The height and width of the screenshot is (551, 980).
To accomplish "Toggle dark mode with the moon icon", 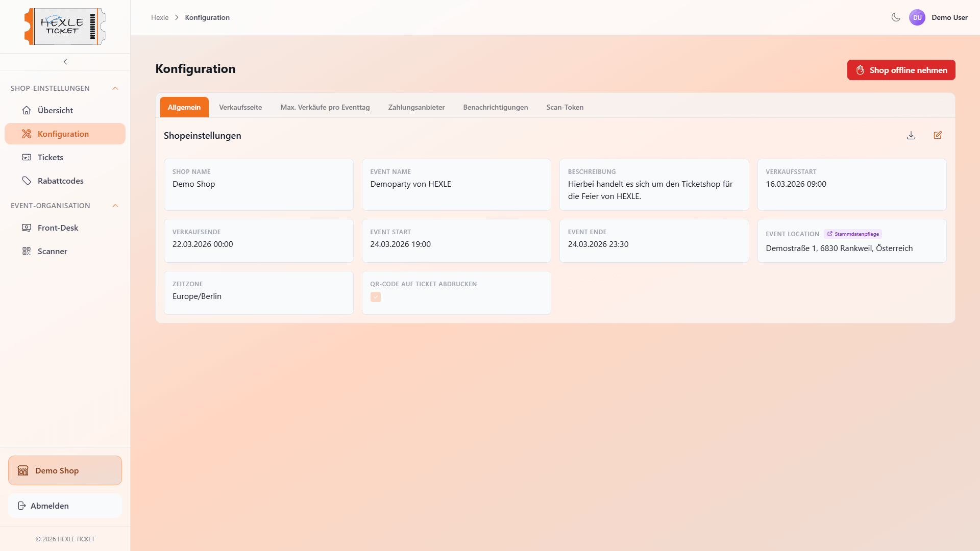I will click(896, 17).
